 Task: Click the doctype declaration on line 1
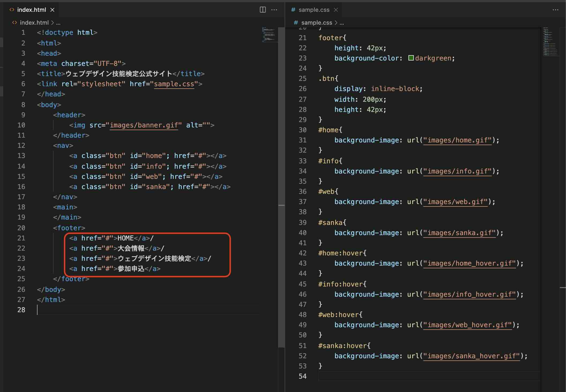pos(67,33)
